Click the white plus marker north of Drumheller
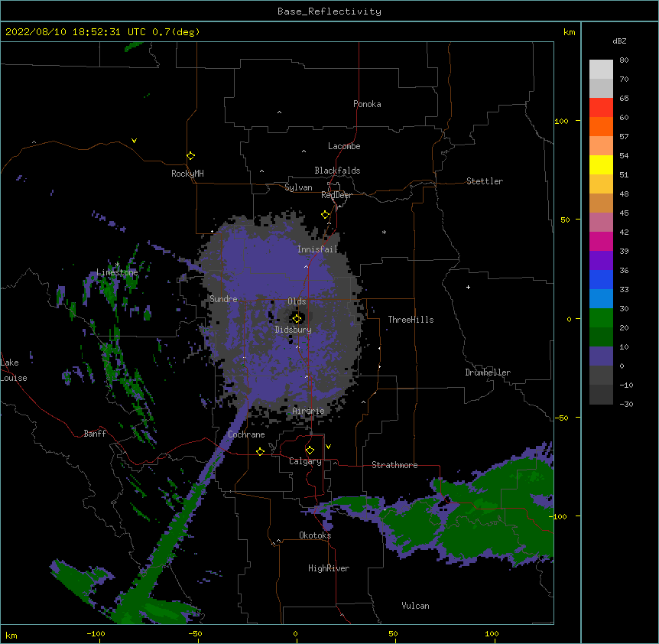The image size is (659, 644). (468, 287)
